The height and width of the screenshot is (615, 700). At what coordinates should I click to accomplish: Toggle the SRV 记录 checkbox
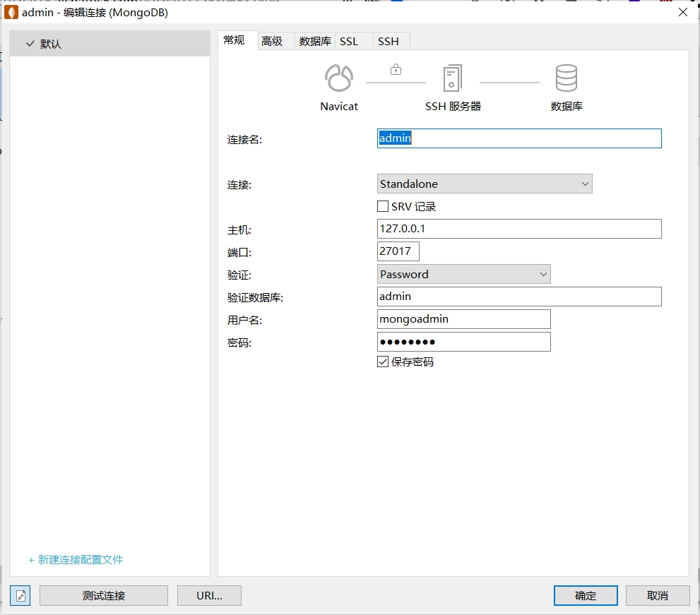[383, 206]
